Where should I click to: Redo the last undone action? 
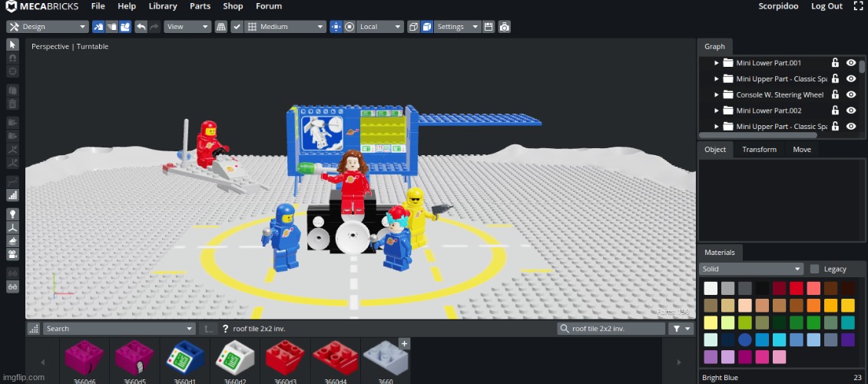point(154,27)
